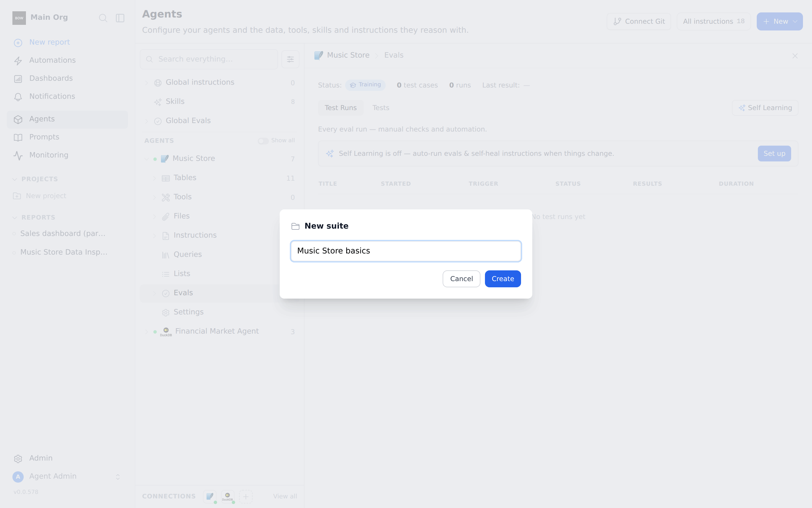
Task: Toggle the sidebar collapse panel icon
Action: [x=120, y=18]
